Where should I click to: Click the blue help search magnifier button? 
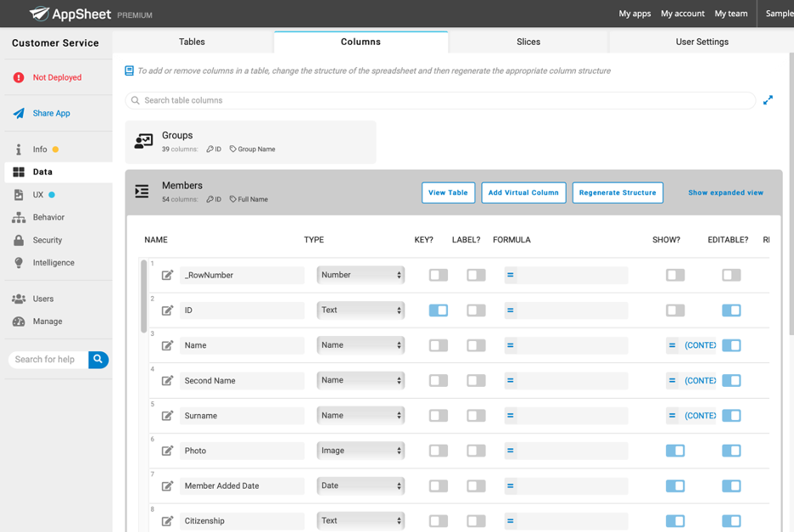point(98,360)
